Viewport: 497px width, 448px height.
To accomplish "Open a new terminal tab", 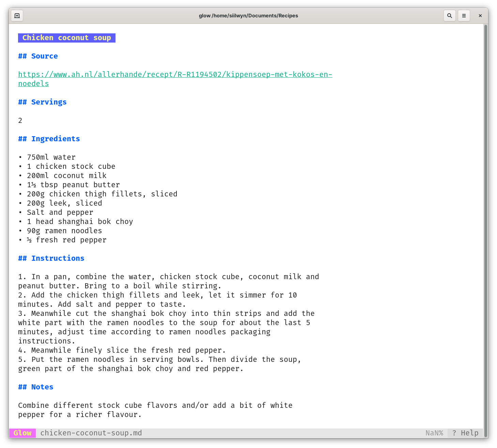I will 17,16.
